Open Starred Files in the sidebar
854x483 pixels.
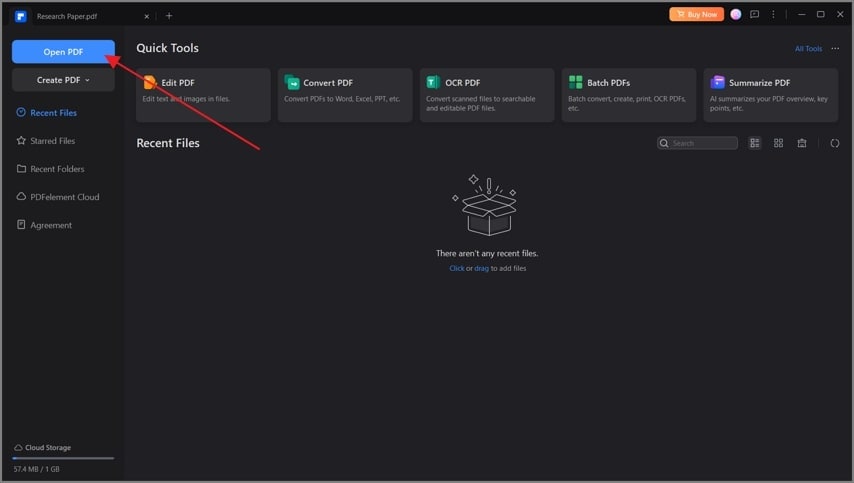[46, 141]
